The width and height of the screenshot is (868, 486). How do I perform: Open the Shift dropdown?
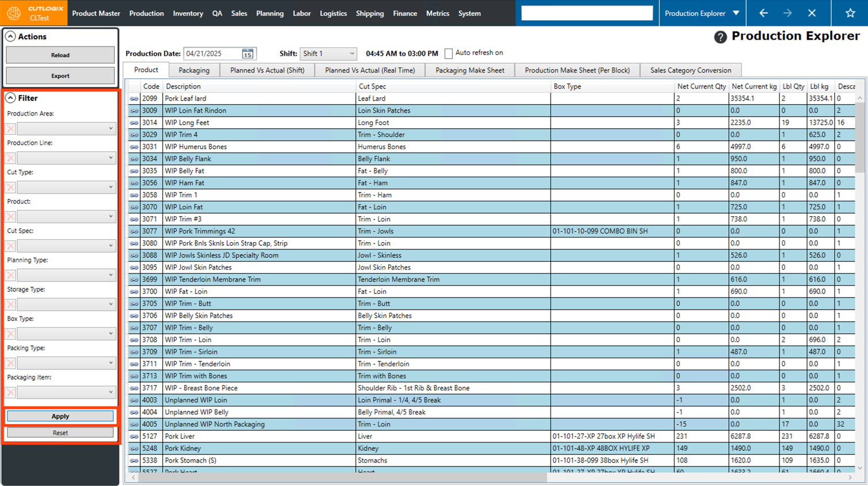click(x=328, y=53)
